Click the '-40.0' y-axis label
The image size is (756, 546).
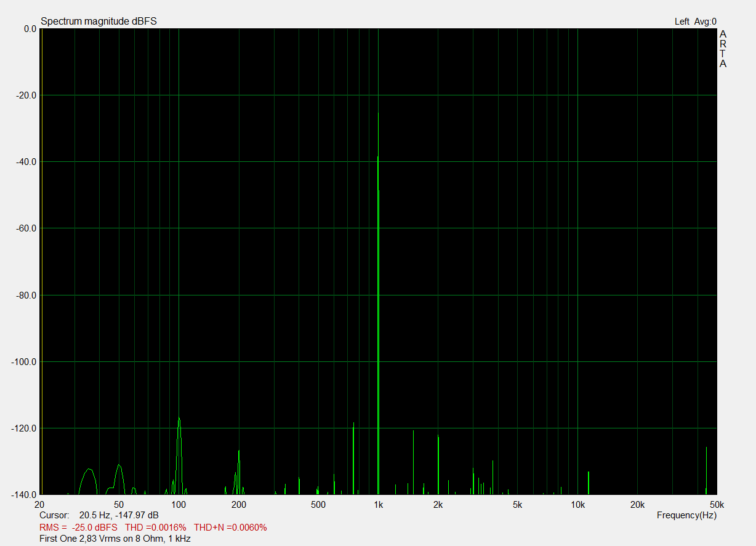point(26,162)
